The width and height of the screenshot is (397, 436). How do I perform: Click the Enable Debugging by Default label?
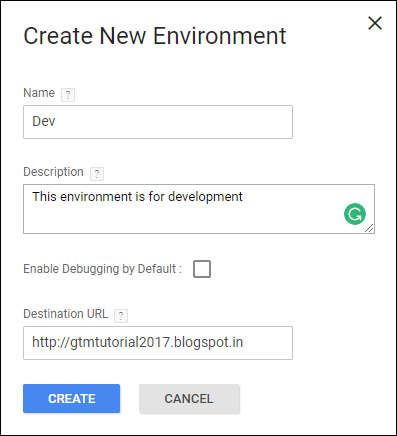[x=103, y=269]
